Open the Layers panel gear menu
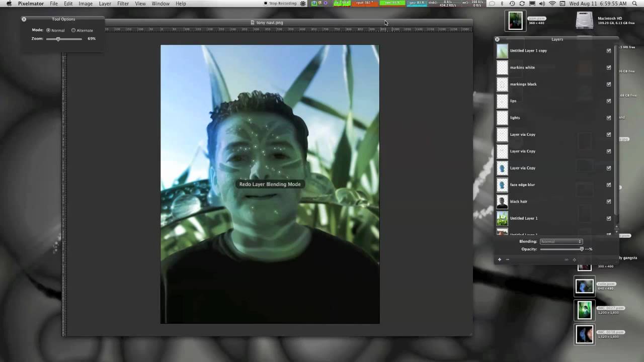 tap(575, 259)
